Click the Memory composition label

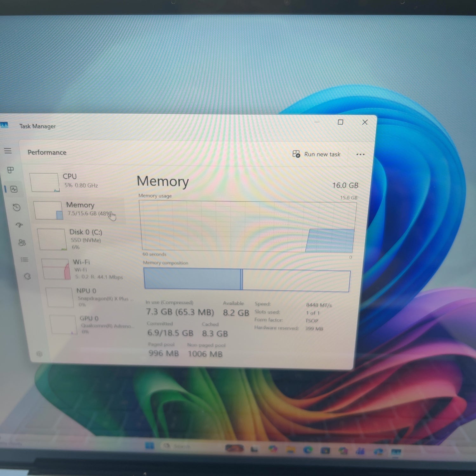(165, 263)
